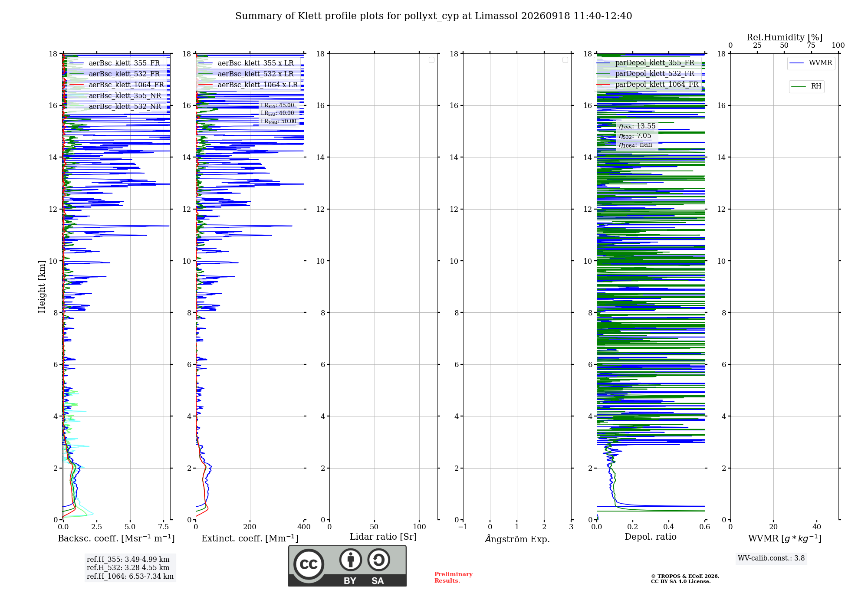Image resolution: width=868 pixels, height=590 pixels.
Task: Click the Height [km] axis label
Action: [42, 287]
